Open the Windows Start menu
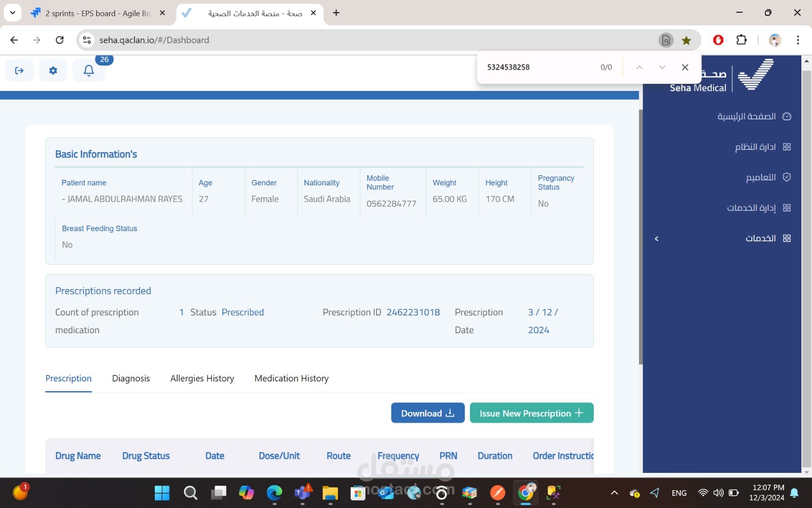812x508 pixels. coord(162,493)
